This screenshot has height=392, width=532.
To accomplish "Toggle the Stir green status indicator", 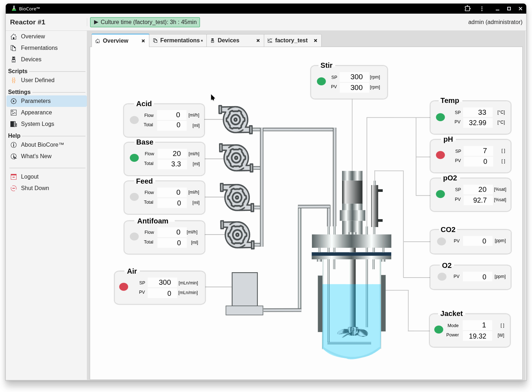I will coord(321,81).
